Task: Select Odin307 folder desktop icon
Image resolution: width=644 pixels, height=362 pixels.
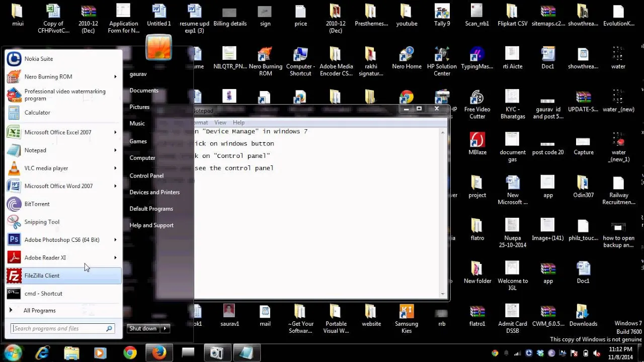Action: 583,187
